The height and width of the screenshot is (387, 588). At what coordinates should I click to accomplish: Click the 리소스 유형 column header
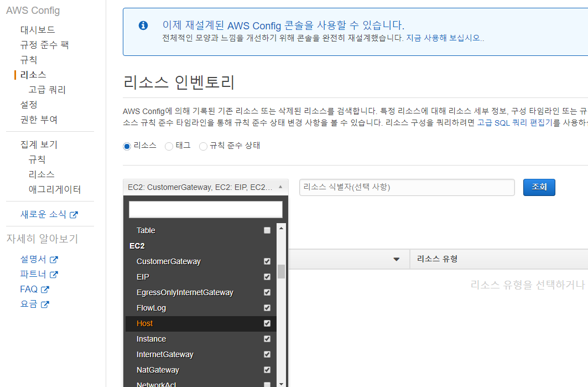click(437, 259)
